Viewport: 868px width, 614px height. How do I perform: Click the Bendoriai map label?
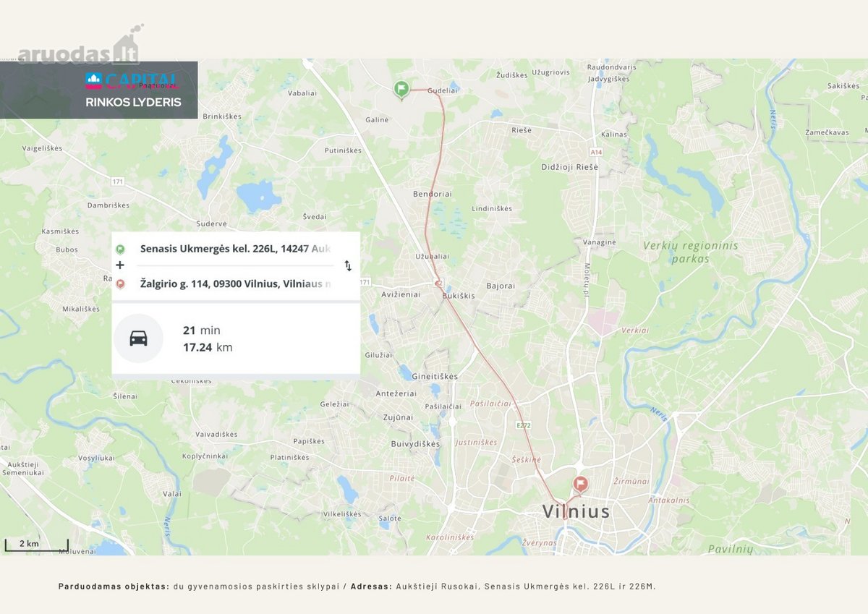[x=432, y=195]
